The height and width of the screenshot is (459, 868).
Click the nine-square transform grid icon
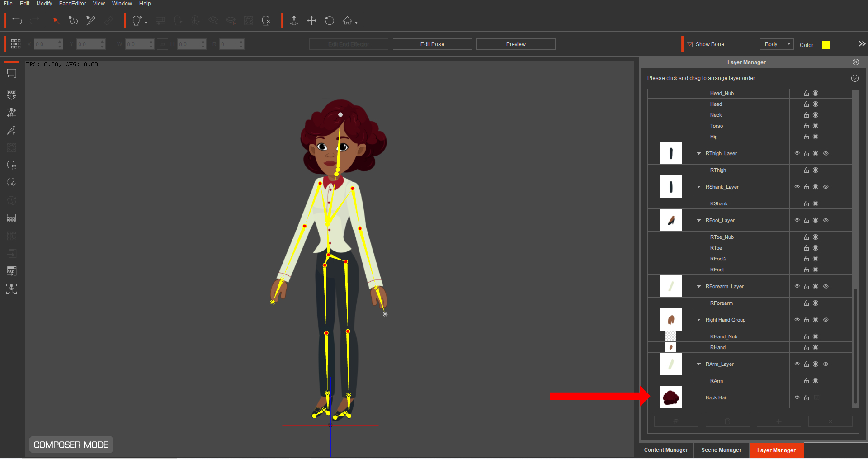tap(16, 44)
